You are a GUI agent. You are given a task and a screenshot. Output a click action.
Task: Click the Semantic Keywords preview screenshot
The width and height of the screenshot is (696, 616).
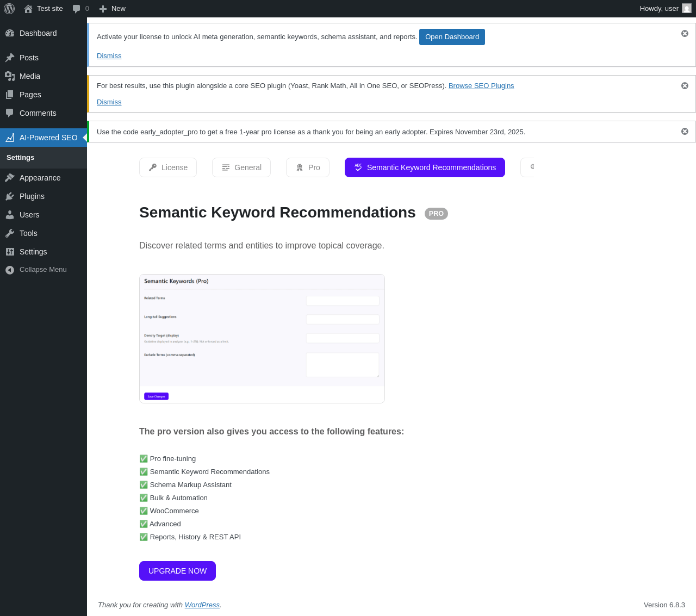[262, 339]
